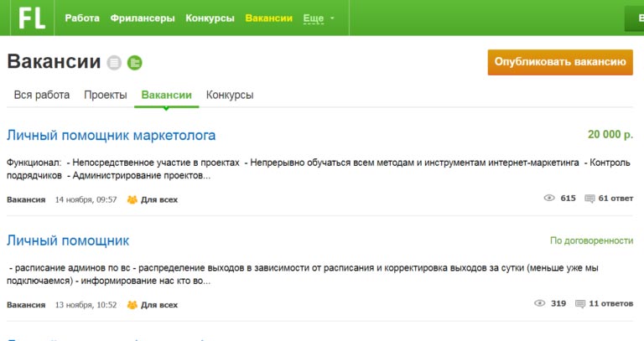Switch to the green detailed list view
The width and height of the screenshot is (644, 341).
134,62
